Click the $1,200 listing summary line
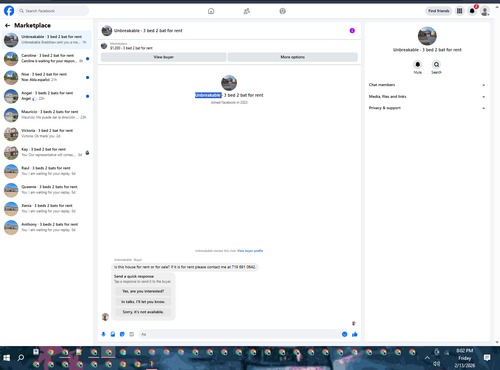 pyautogui.click(x=131, y=48)
